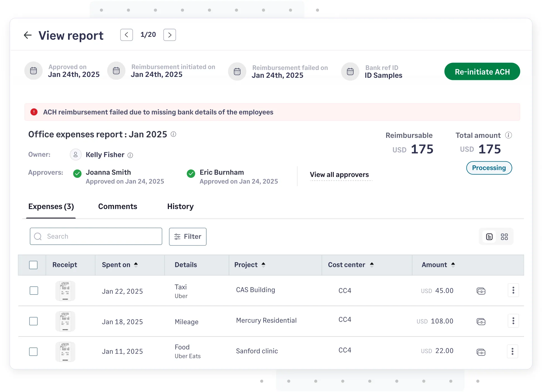Toggle the select-all checkbox in table header
Image resolution: width=542 pixels, height=392 pixels.
33,265
